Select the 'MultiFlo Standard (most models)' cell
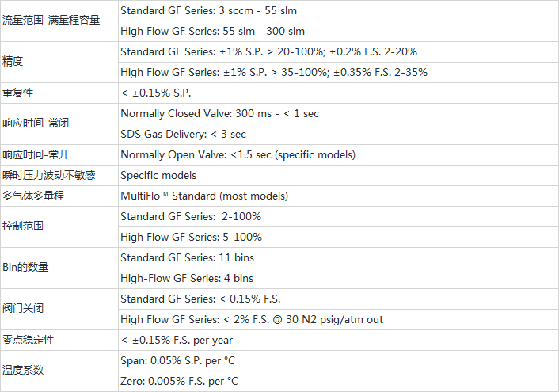This screenshot has height=392, width=559. point(204,196)
